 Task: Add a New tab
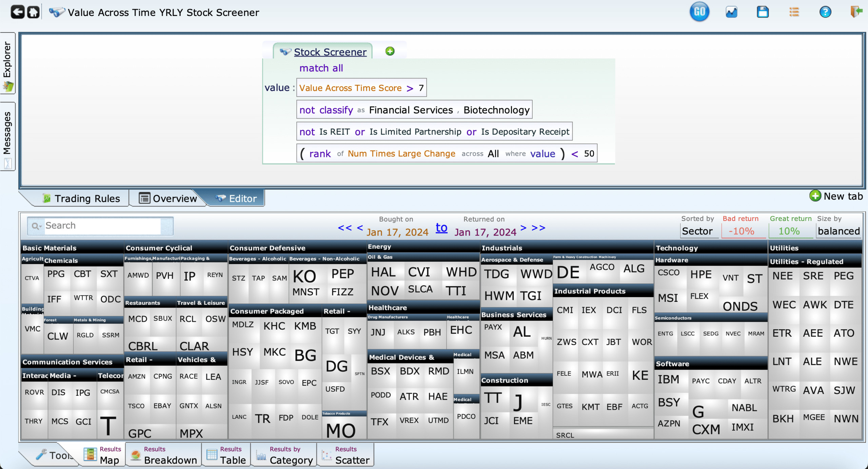[x=836, y=196]
